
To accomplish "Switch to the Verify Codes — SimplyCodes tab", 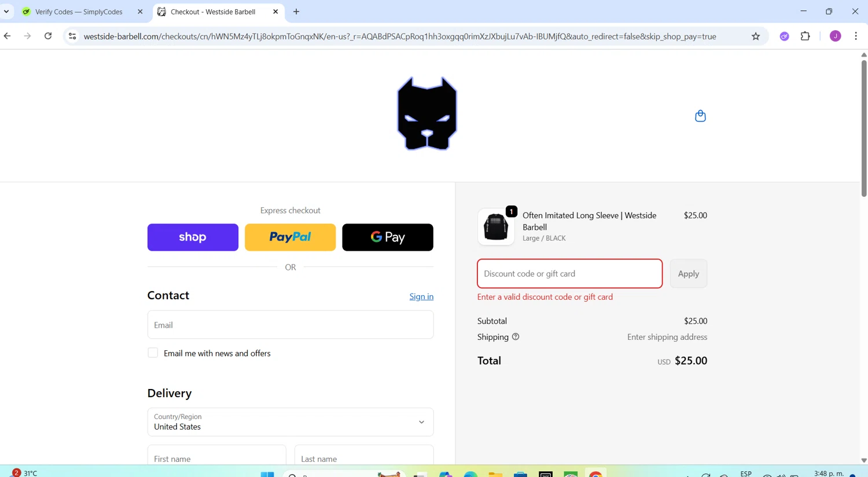I will [79, 12].
